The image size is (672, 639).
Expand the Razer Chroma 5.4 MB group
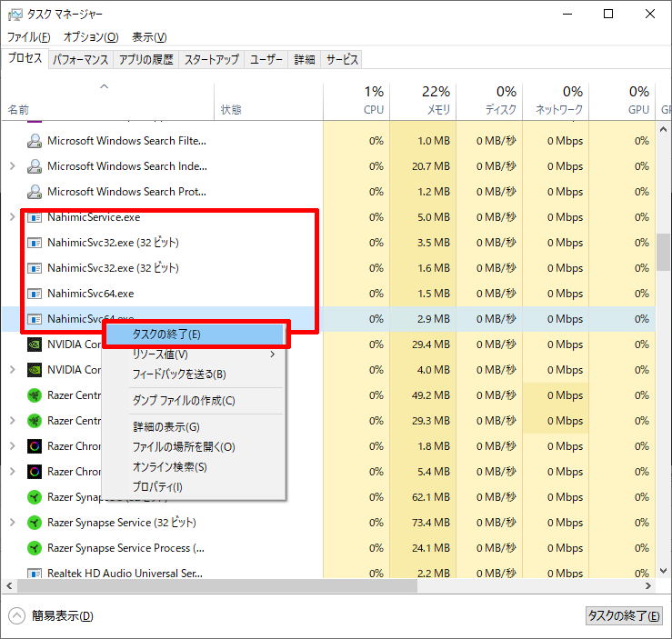tap(13, 472)
